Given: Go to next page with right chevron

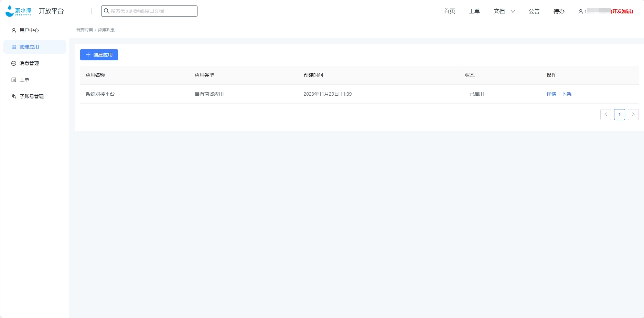Looking at the screenshot, I should pyautogui.click(x=633, y=115).
